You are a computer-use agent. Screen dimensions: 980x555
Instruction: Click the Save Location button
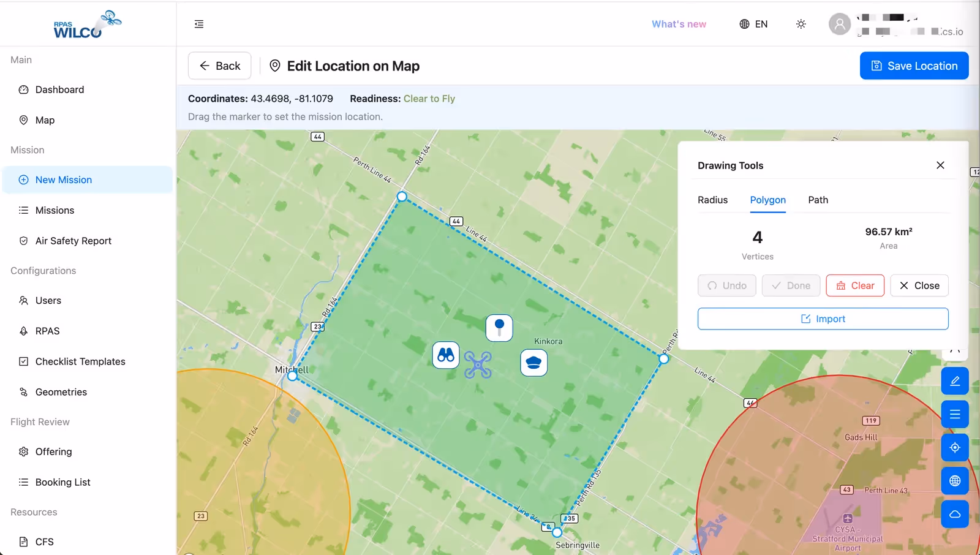[914, 66]
